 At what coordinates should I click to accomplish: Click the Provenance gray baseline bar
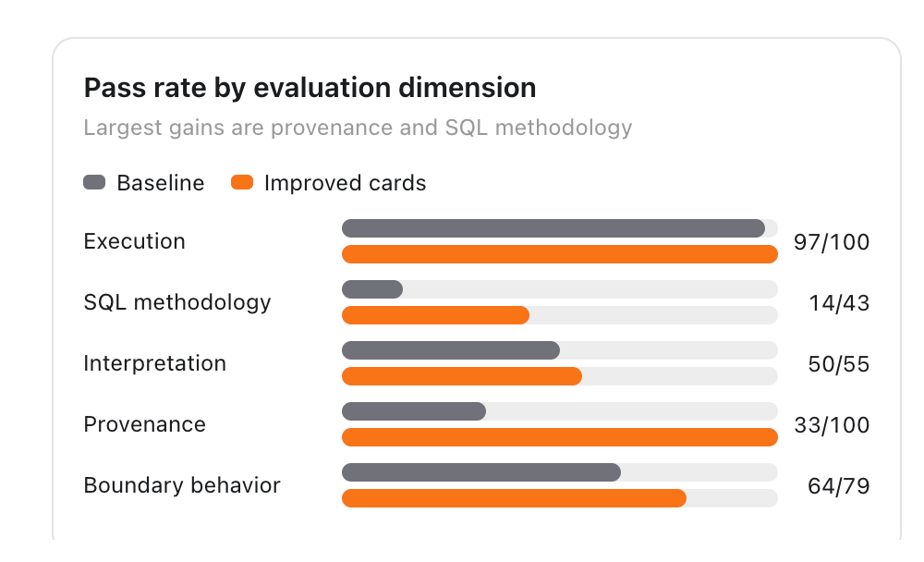[x=414, y=411]
